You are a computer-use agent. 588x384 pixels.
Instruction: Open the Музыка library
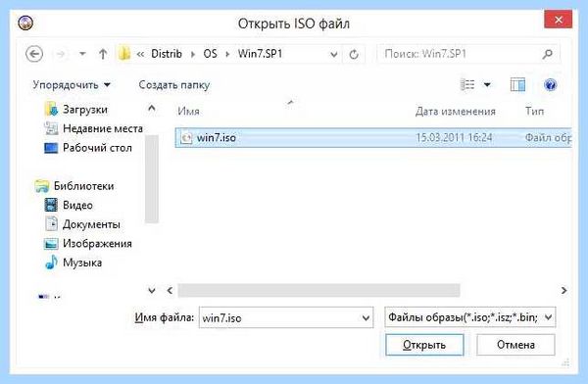coord(73,263)
